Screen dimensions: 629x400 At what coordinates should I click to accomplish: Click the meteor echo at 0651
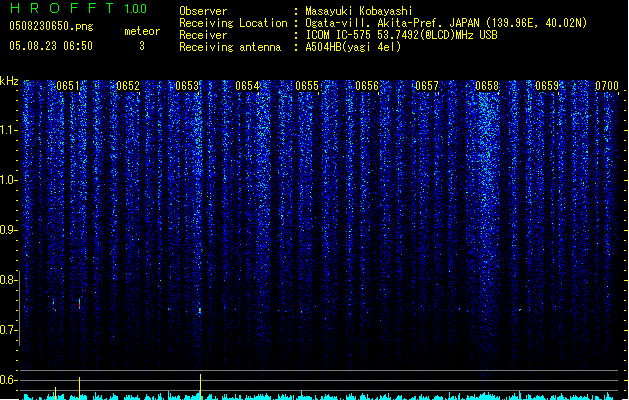pyautogui.click(x=79, y=303)
